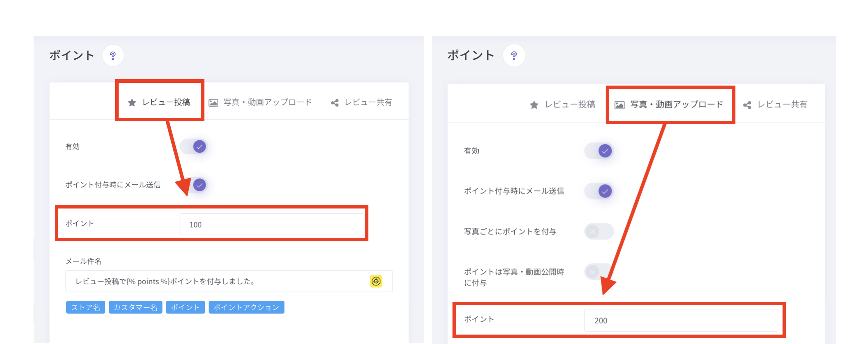868x344 pixels.
Task: Click the help question-mark icon in left panel
Action: click(x=113, y=56)
